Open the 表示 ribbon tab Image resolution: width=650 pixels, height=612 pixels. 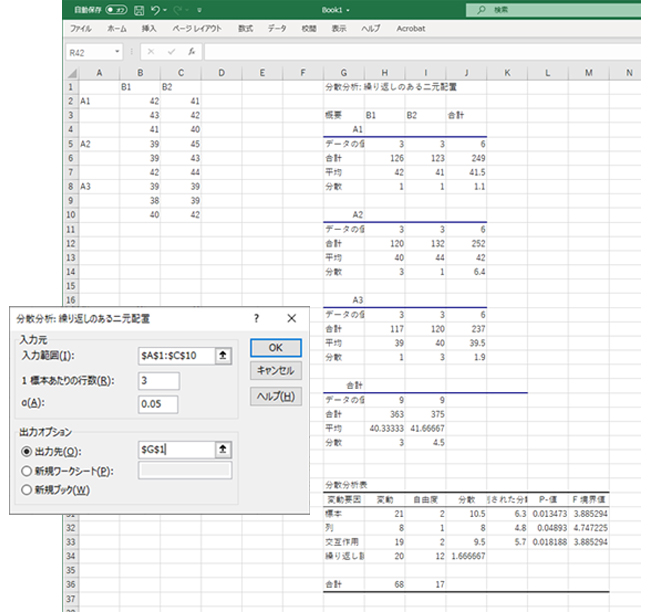tap(339, 28)
